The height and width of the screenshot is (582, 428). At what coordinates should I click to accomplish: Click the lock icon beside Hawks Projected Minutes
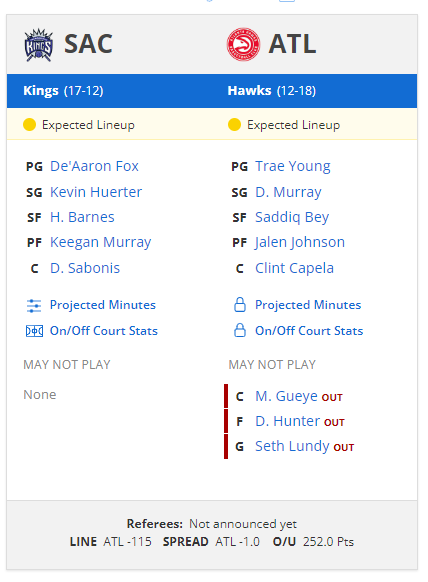[x=240, y=305]
